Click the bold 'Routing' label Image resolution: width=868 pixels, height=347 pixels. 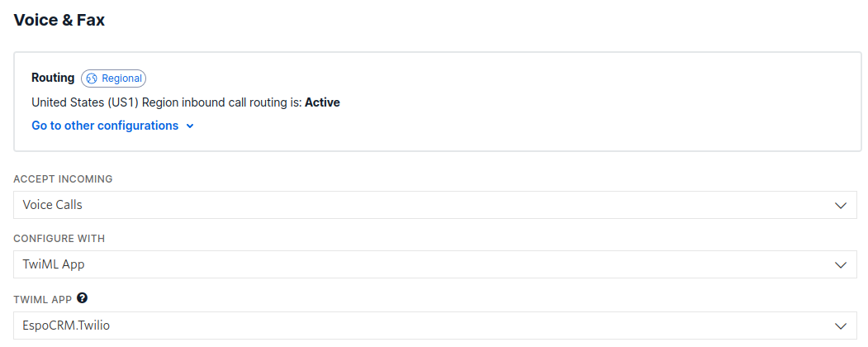pyautogui.click(x=53, y=78)
